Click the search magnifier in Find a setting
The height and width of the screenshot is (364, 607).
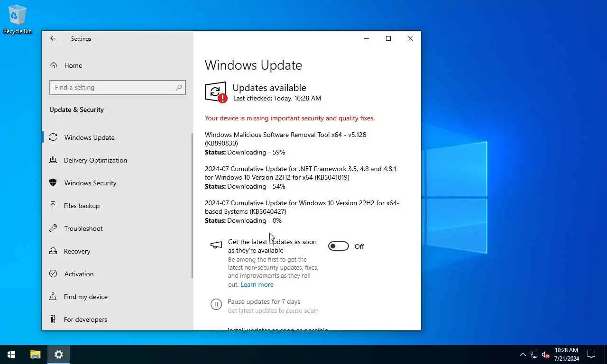coord(179,88)
